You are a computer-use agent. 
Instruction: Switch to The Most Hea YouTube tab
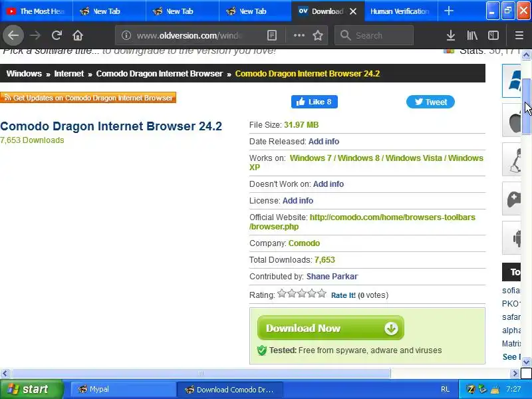point(37,11)
